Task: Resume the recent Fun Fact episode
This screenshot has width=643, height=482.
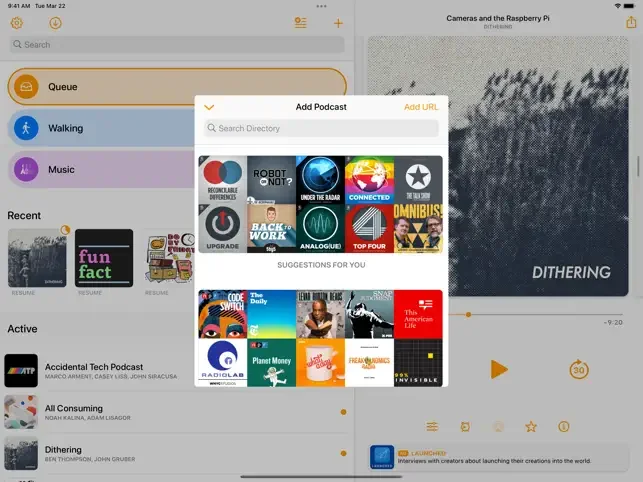Action: (104, 258)
